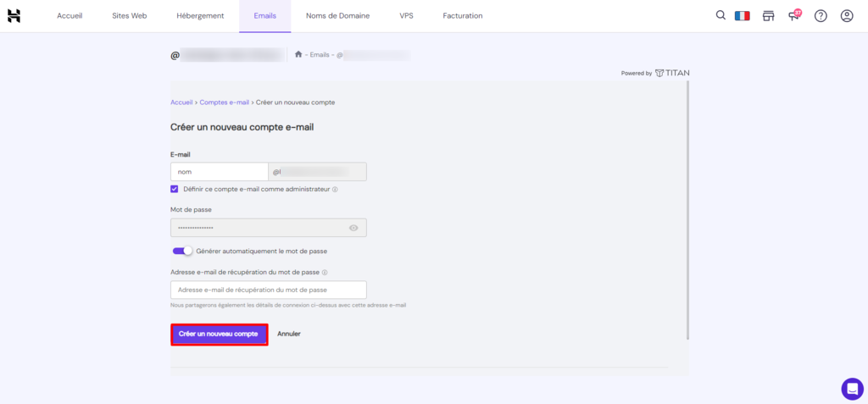This screenshot has height=404, width=868.
Task: Show password with the eye icon
Action: pos(353,228)
